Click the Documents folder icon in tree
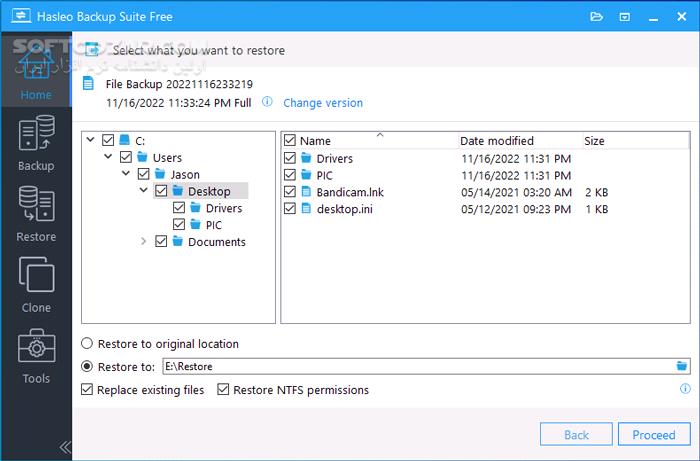Viewport: 700px width, 461px height. [178, 241]
